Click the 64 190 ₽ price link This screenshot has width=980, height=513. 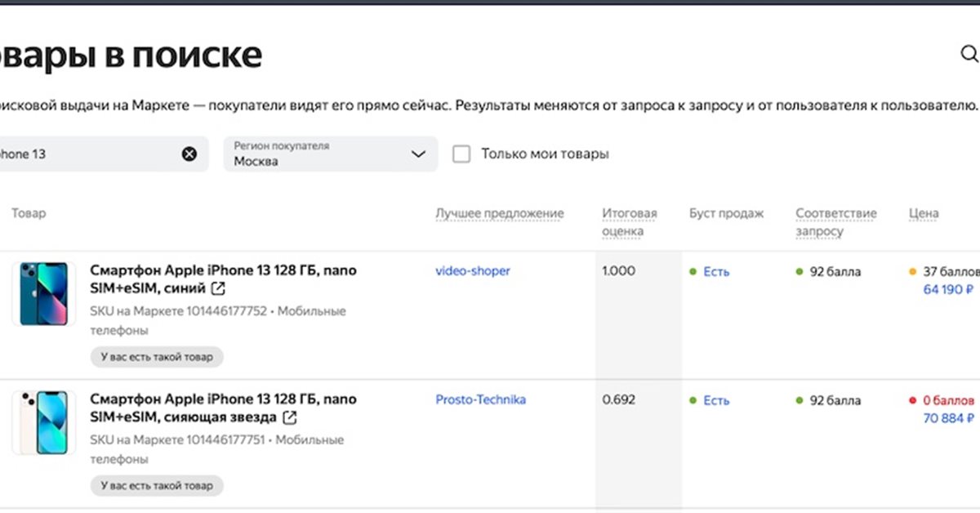[947, 289]
